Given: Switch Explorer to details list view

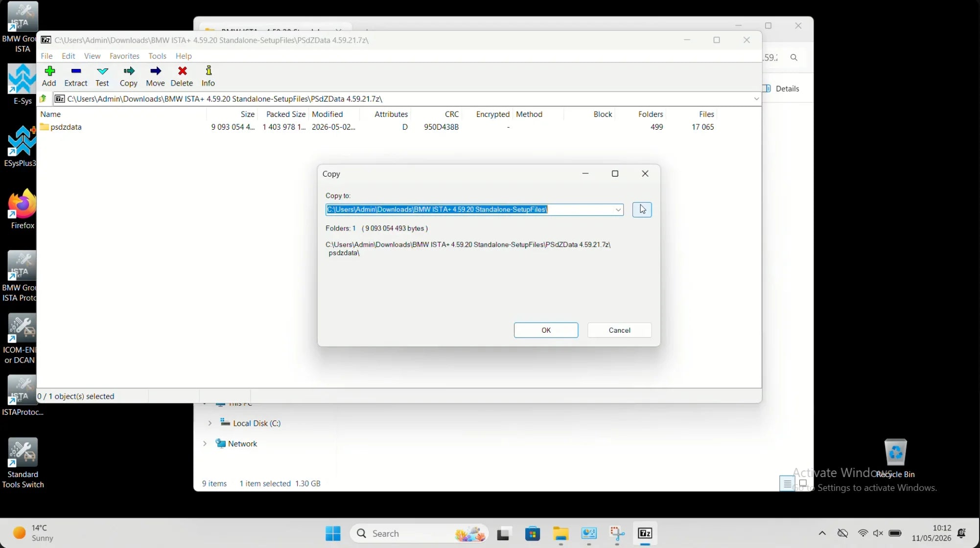Looking at the screenshot, I should [x=787, y=484].
